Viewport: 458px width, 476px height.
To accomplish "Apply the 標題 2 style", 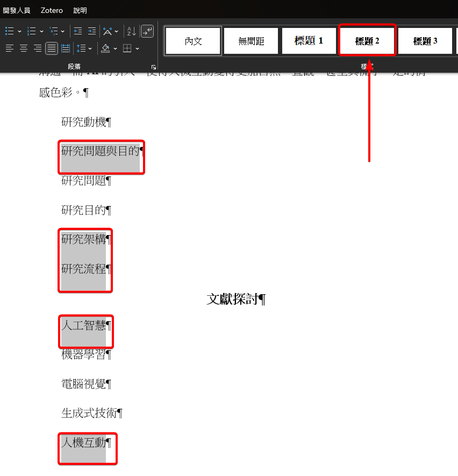I will click(367, 41).
